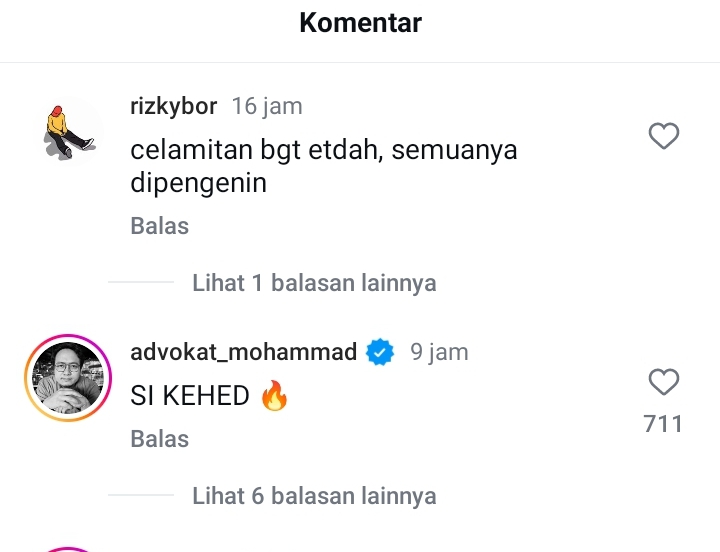Screen dimensions: 720x552
Task: Open rizkybor's profile picture
Action: coord(69,131)
